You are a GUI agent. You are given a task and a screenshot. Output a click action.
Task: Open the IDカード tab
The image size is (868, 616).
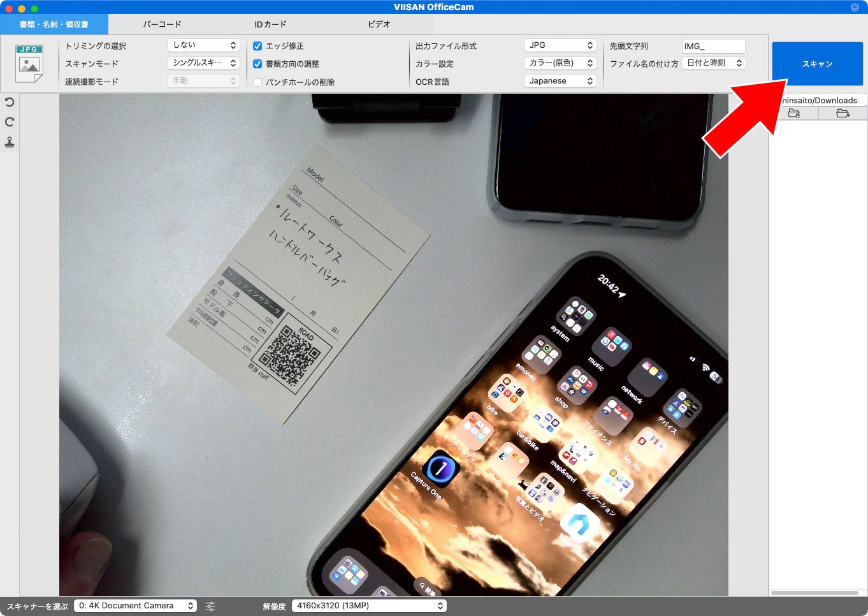pyautogui.click(x=270, y=24)
